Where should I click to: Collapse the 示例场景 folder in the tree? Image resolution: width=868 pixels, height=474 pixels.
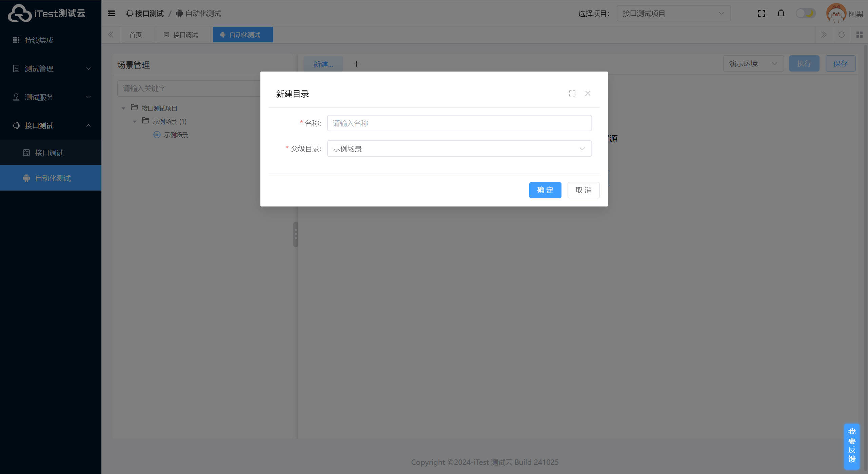135,122
